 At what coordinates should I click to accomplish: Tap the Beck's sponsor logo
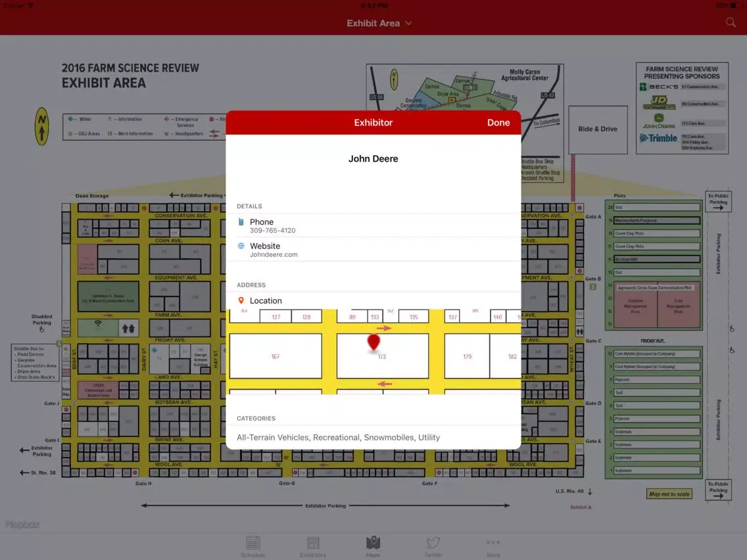click(659, 87)
